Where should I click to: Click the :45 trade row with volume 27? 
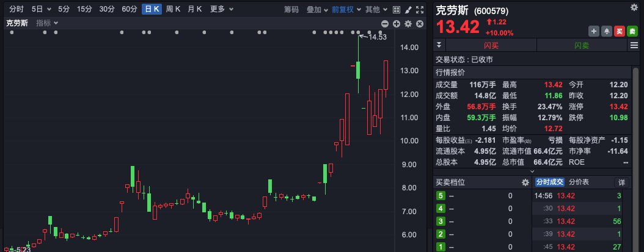point(577,247)
